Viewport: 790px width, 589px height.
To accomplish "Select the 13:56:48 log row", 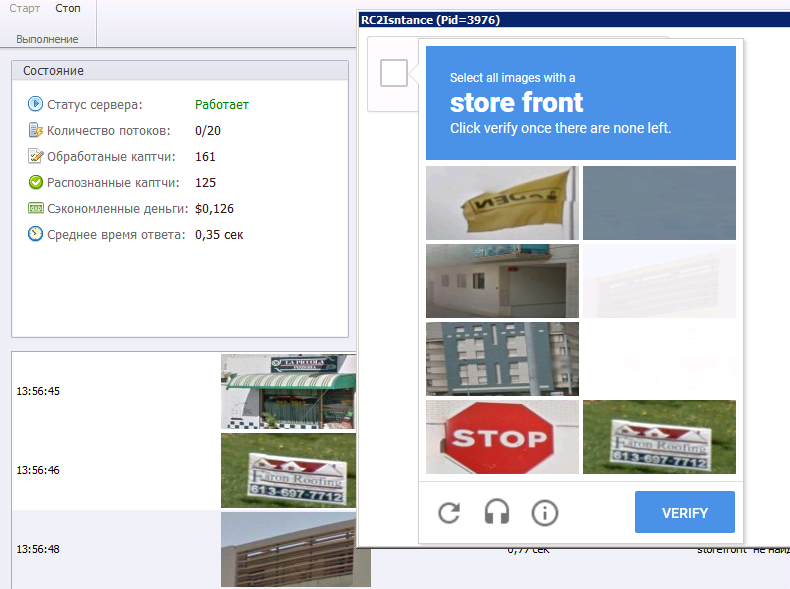I will (x=184, y=549).
